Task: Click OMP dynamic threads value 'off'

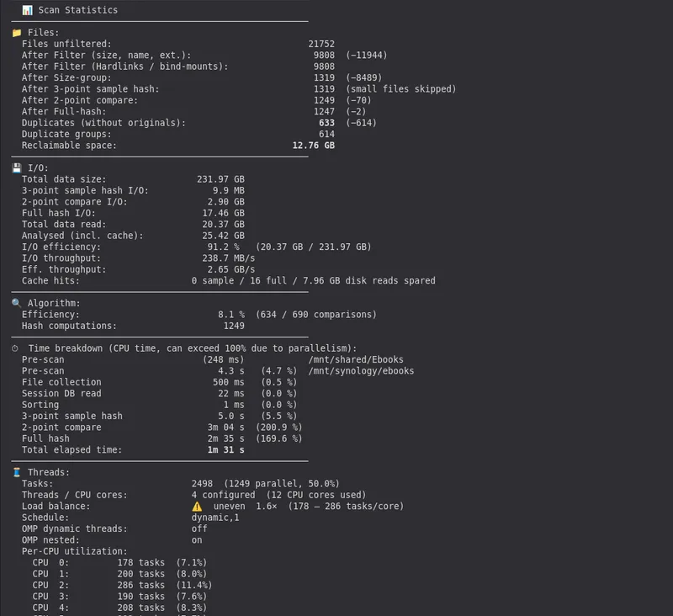Action: pyautogui.click(x=199, y=528)
